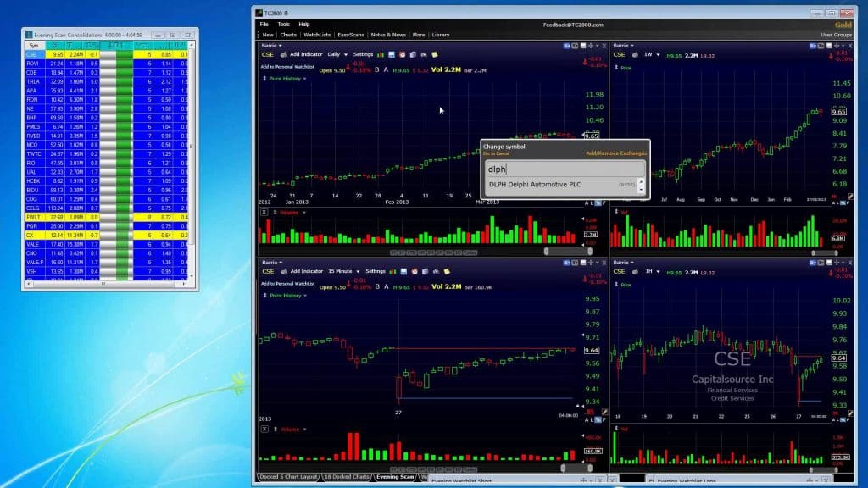Close the volume indicator in the 15 Minute chart
This screenshot has width=868, height=488.
point(264,430)
